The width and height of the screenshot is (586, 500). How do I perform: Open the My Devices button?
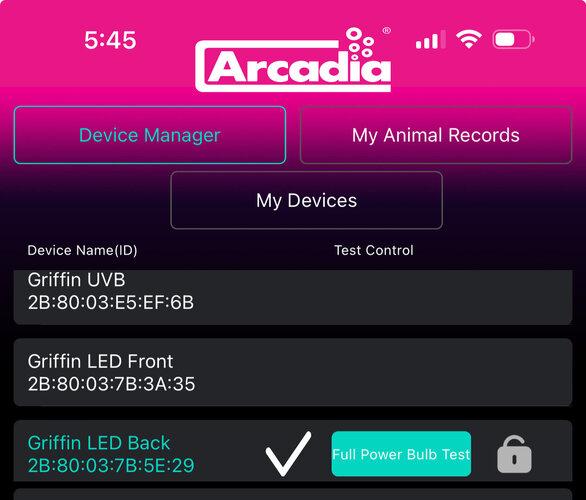tap(306, 200)
